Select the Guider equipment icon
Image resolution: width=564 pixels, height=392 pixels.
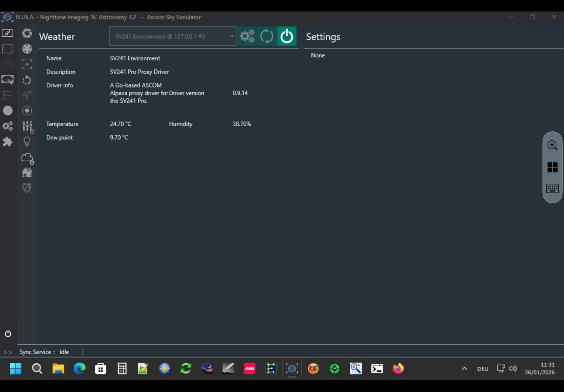click(x=27, y=110)
